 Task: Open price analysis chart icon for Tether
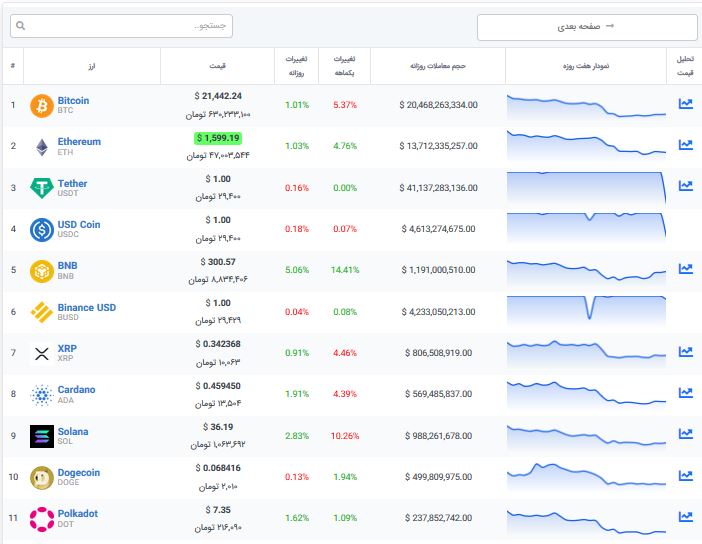click(x=685, y=185)
